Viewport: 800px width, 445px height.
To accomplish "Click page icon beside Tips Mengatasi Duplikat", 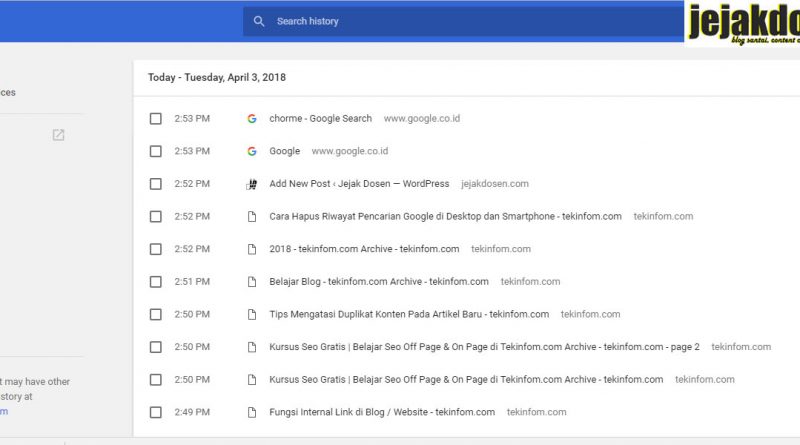I will pyautogui.click(x=252, y=314).
